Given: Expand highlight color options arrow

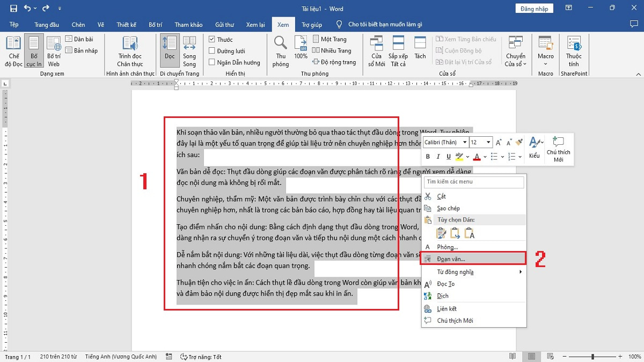Looking at the screenshot, I should [x=469, y=157].
